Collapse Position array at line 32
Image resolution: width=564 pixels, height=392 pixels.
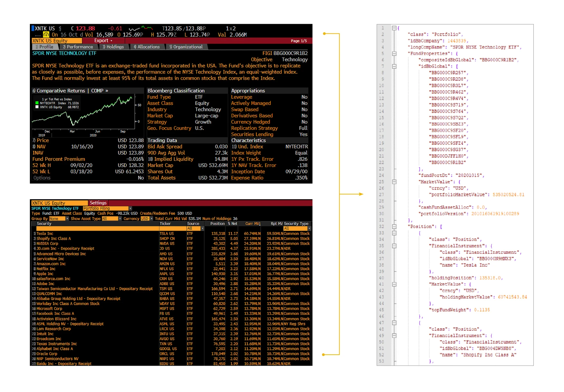[x=394, y=227]
